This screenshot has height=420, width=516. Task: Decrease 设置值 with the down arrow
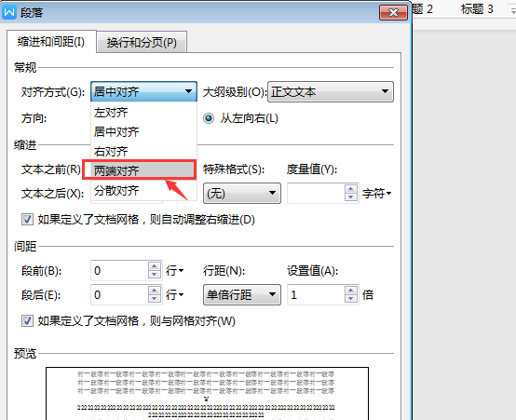coord(351,299)
